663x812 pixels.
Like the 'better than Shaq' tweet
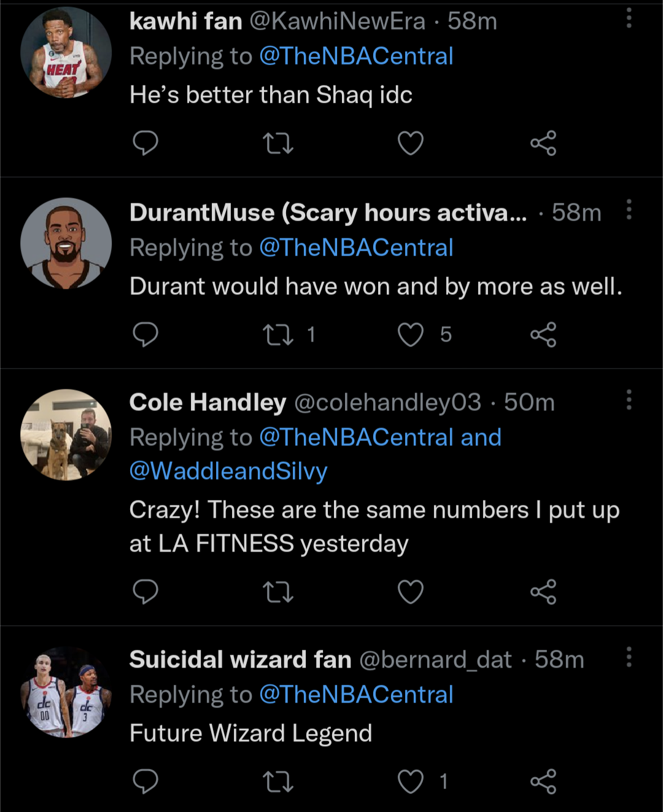coord(410,144)
